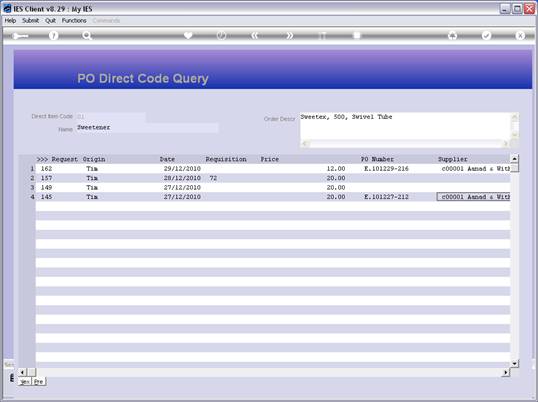Go forward with double right arrows icon
Image resolution: width=538 pixels, height=402 pixels.
(290, 35)
